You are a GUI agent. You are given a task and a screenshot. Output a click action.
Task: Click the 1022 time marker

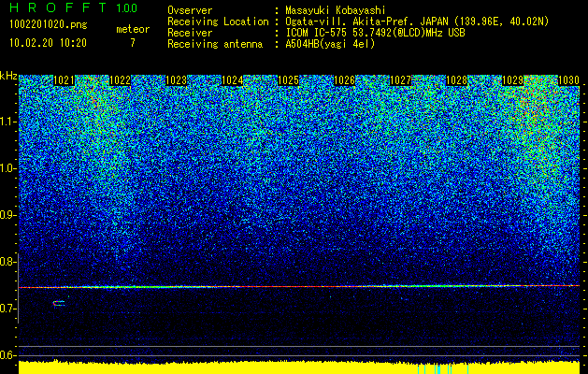coord(121,80)
